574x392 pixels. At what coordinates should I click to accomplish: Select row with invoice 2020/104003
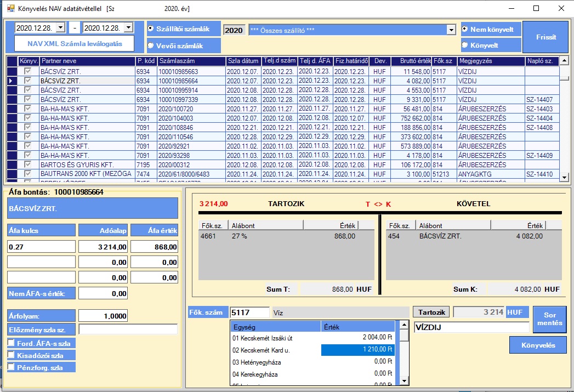click(282, 118)
